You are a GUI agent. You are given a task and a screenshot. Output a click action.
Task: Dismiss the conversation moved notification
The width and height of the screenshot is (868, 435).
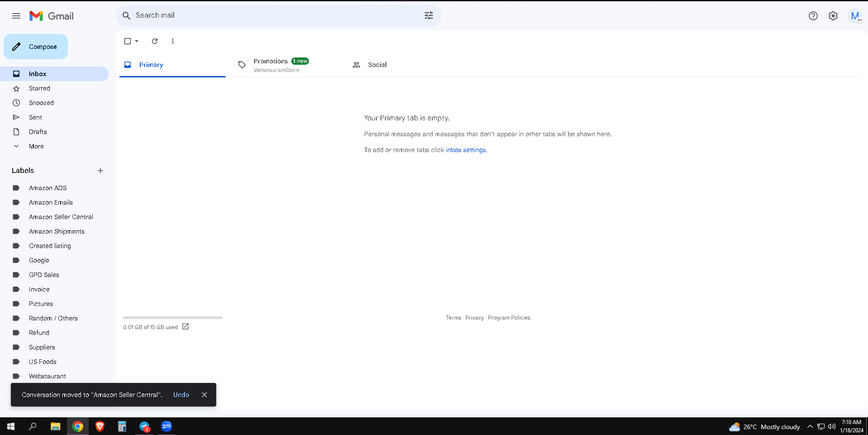coord(204,395)
